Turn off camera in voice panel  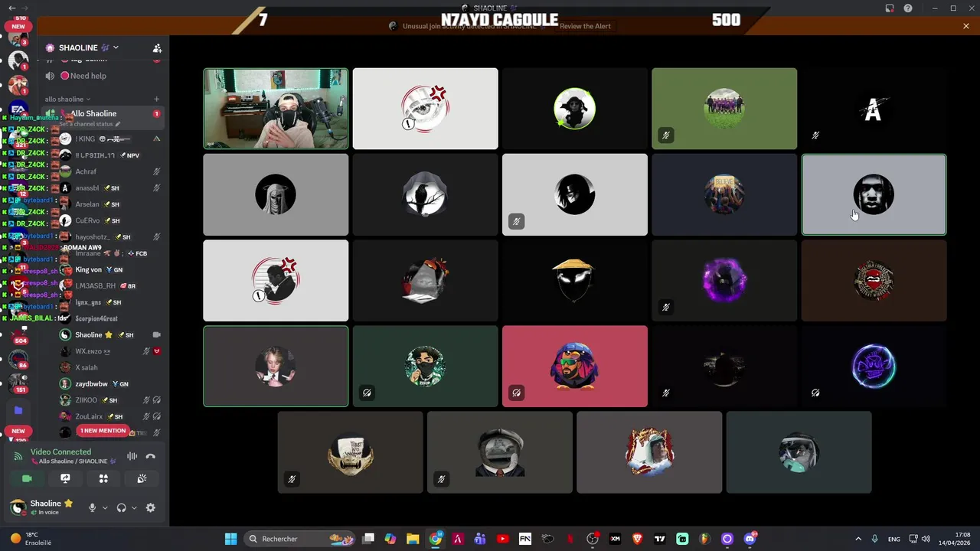point(27,478)
